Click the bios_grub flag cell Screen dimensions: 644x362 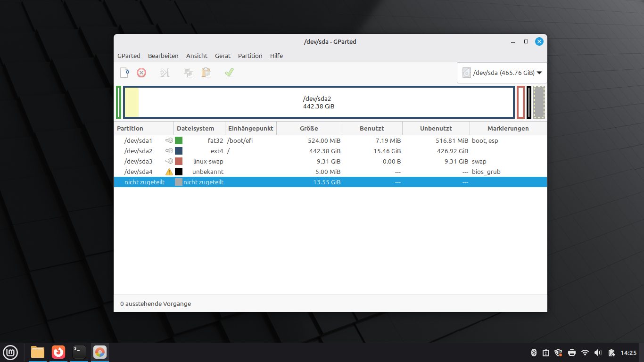coord(486,172)
